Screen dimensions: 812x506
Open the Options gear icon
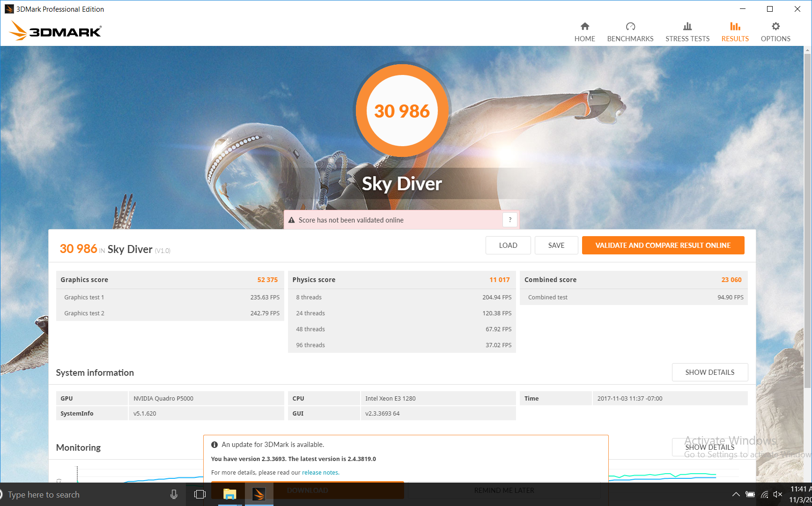(775, 26)
